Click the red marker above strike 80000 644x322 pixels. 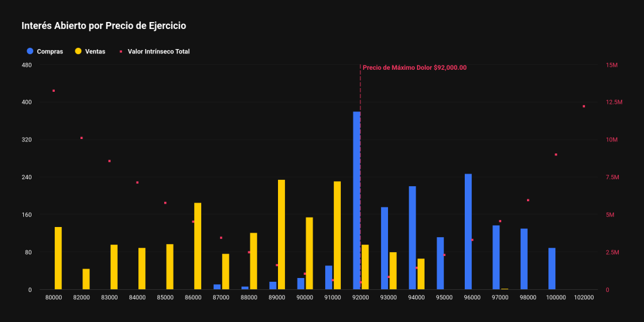coord(53,91)
